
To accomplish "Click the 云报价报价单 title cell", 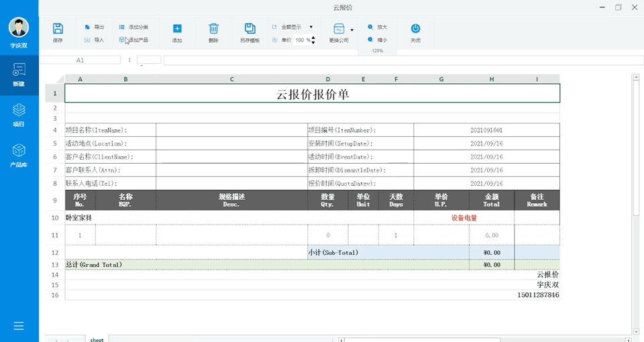I will [312, 94].
